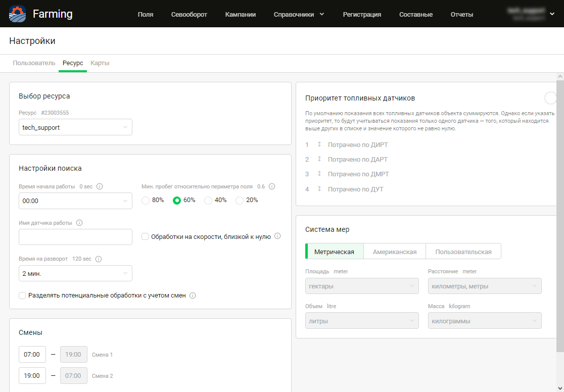This screenshot has height=392, width=564.
Task: Click the Настройки page heading
Action: pyautogui.click(x=32, y=40)
